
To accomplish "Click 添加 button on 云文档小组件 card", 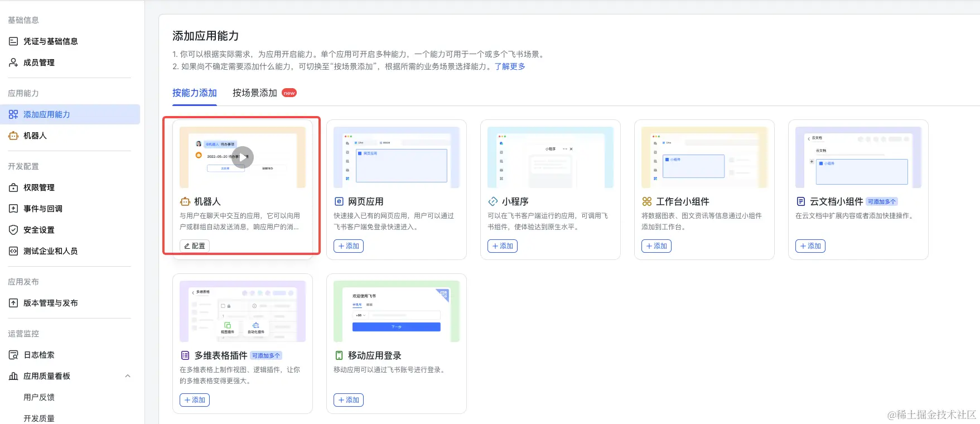I will pyautogui.click(x=810, y=246).
